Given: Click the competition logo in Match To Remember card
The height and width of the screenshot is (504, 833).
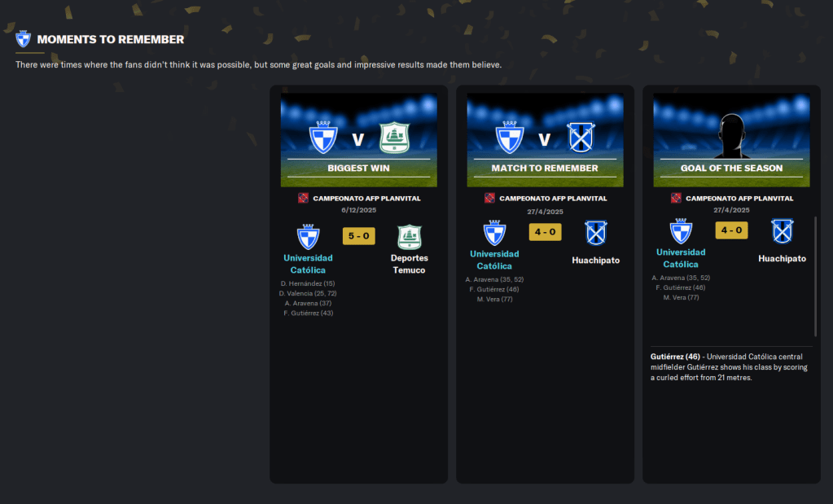Looking at the screenshot, I should point(489,198).
